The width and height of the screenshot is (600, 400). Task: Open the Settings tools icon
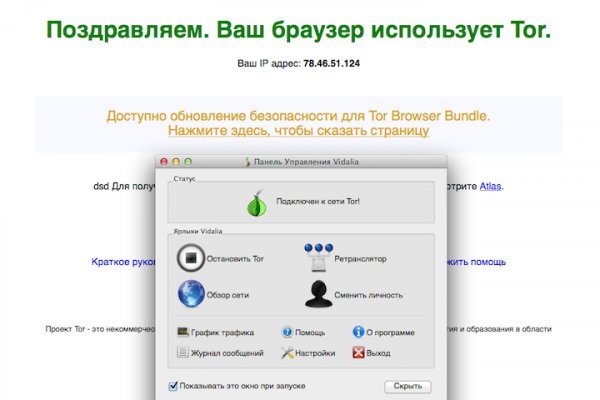coord(287,352)
